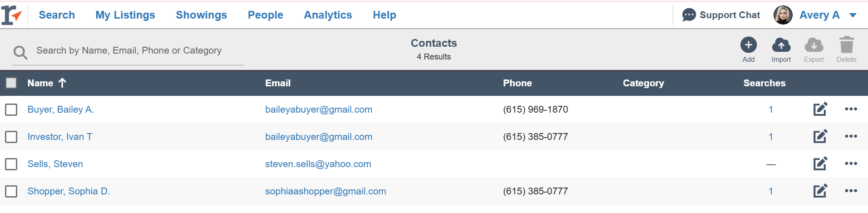Click edit pencil for Steven Sells
Screen dimensions: 868x213
point(820,164)
